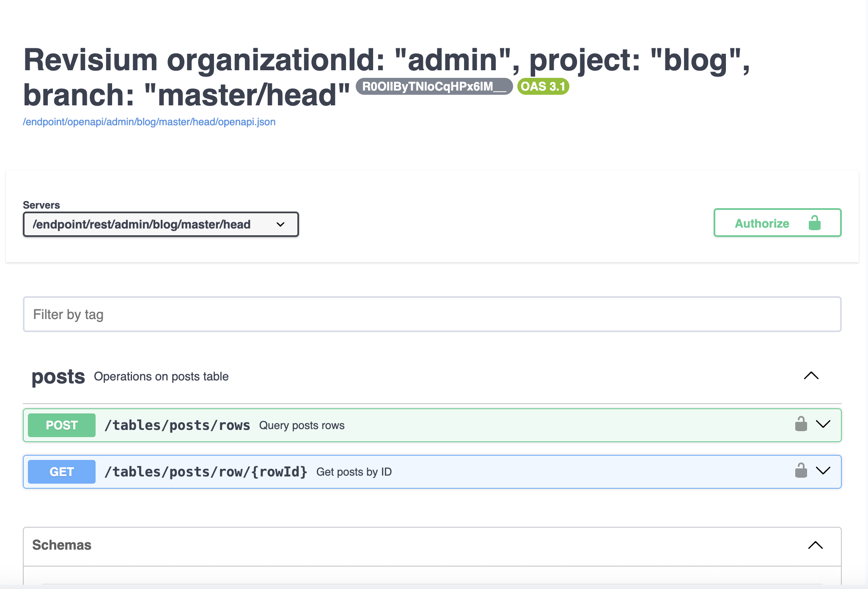Click the Get posts by ID endpoint summary
Screen dimensions: 868x589
coord(354,471)
